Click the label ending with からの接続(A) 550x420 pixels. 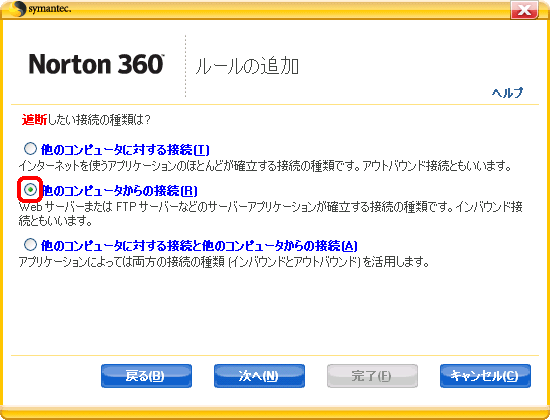point(199,246)
